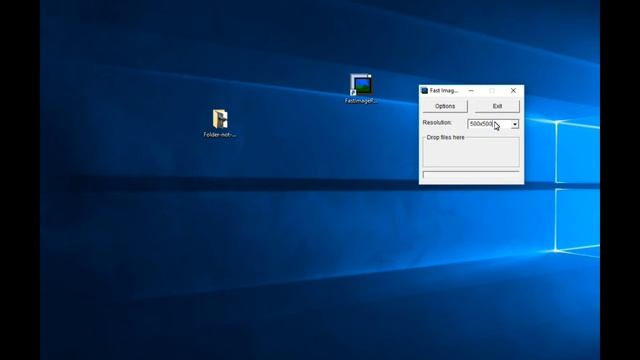Screen dimensions: 640x360
Task: Click the progress bar below the drop area
Action: click(x=471, y=175)
